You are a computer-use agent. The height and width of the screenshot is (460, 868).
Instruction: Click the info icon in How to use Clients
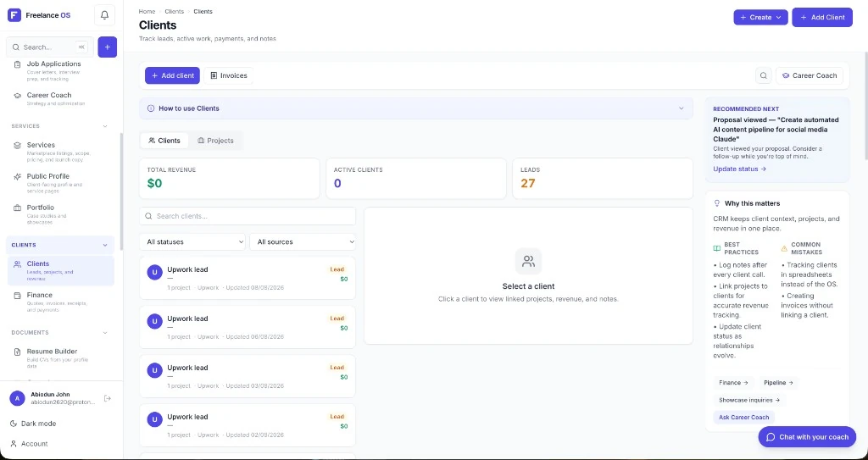[151, 108]
